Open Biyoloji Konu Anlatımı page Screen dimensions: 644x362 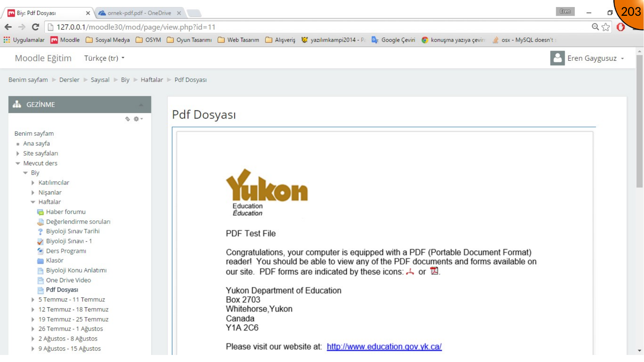tap(76, 270)
